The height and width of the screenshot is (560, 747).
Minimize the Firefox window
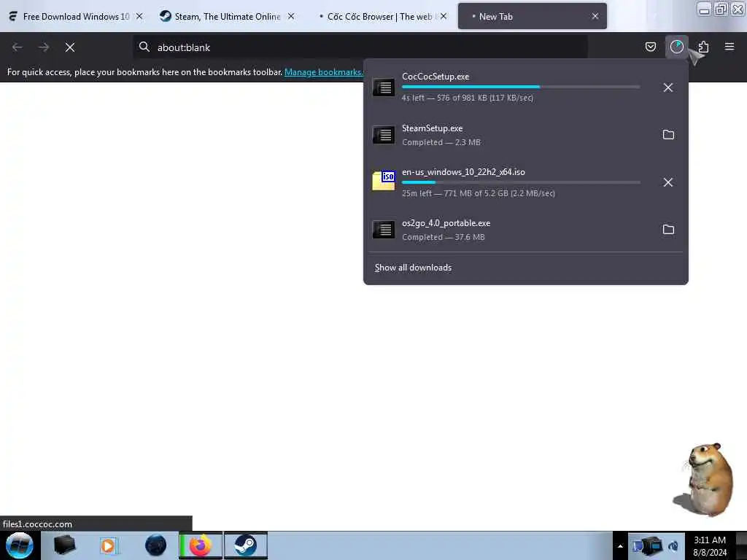tap(704, 9)
